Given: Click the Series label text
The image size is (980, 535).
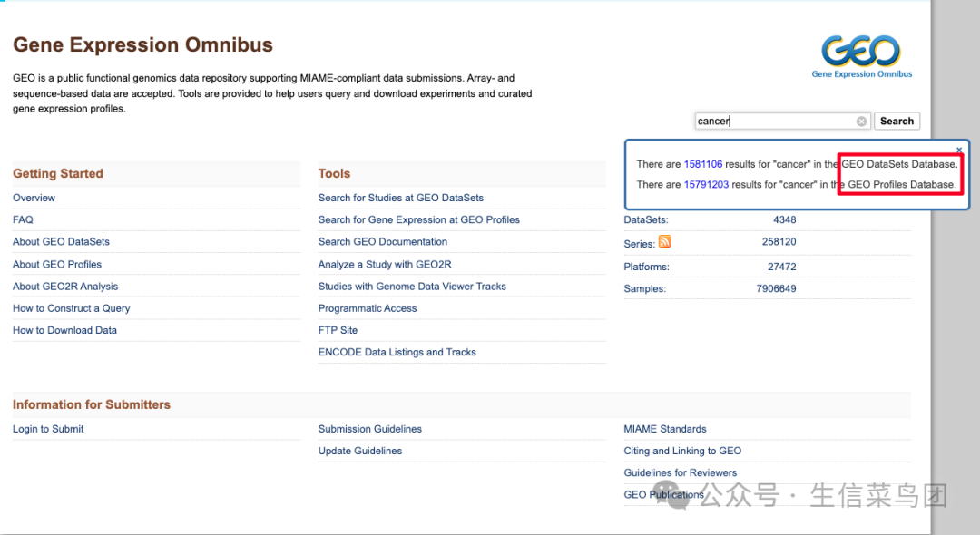Looking at the screenshot, I should (639, 244).
